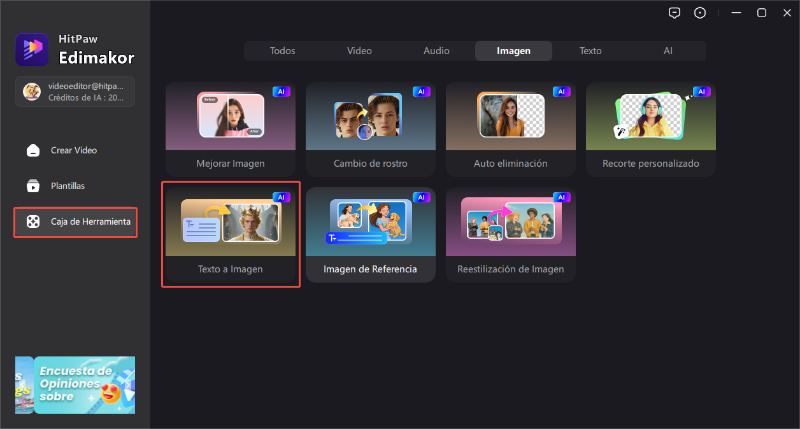Switch to the Video tab

359,51
